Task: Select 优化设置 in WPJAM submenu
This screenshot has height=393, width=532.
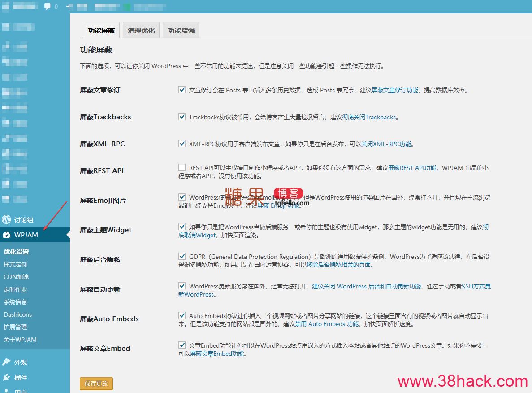Action: [16, 252]
